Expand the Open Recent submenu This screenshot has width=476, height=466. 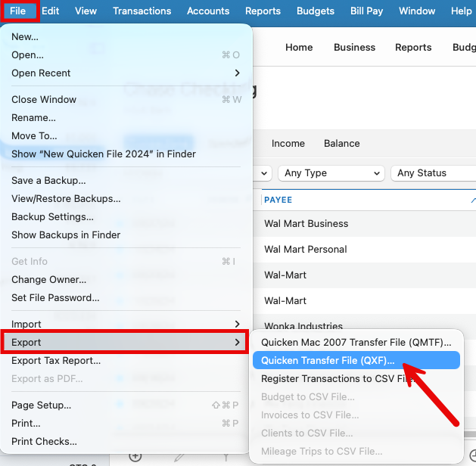click(126, 73)
